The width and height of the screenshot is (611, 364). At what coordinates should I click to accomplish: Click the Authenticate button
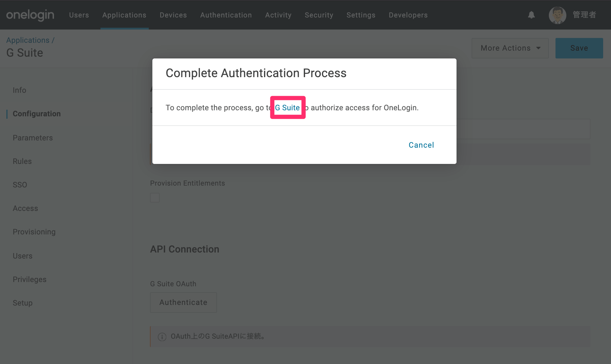(x=183, y=303)
